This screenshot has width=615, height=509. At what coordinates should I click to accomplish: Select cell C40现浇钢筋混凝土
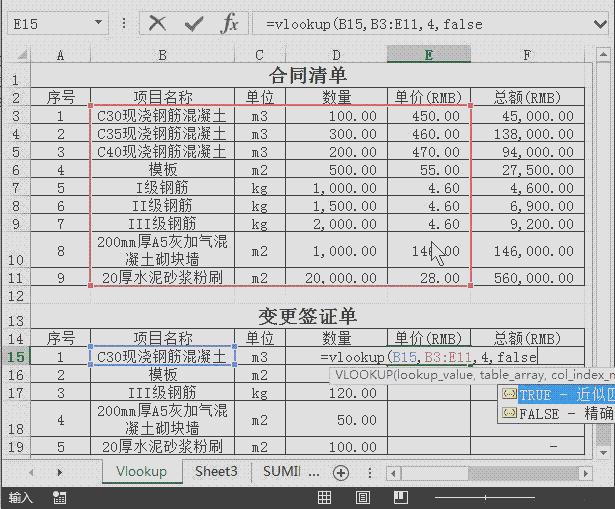(x=162, y=152)
